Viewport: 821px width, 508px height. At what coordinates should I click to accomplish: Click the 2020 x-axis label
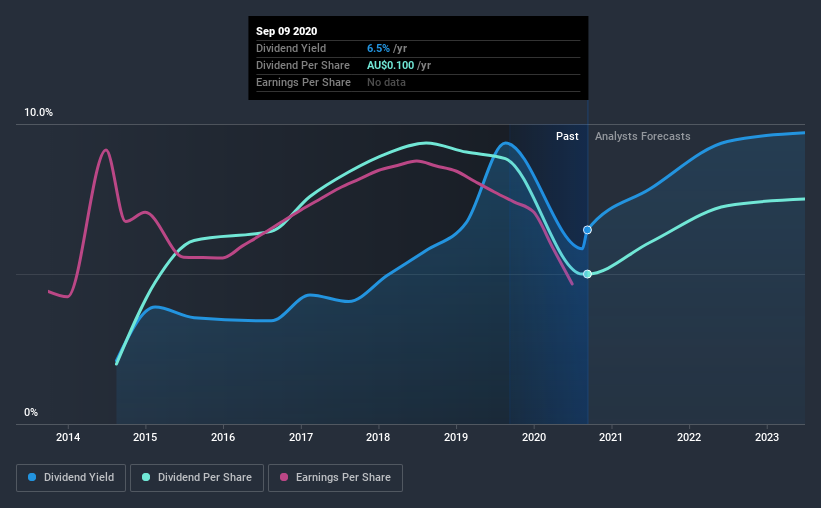(534, 437)
